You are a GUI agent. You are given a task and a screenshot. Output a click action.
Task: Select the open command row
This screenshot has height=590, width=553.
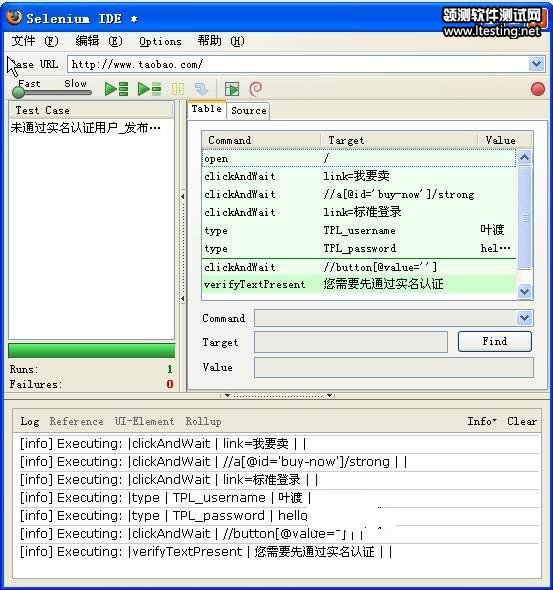pyautogui.click(x=359, y=158)
